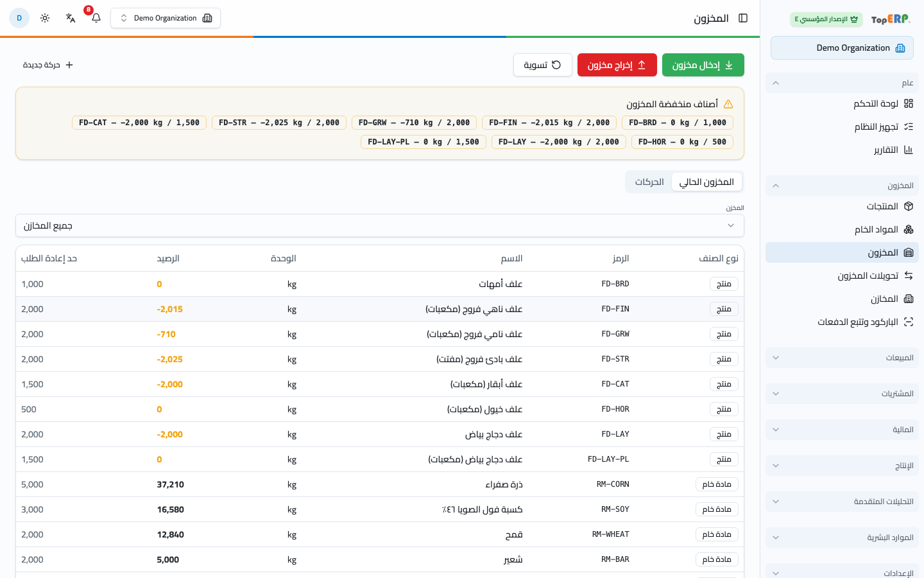This screenshot has width=924, height=578.
Task: Click the مادة خام badge in RM-WHEAT row
Action: (x=717, y=534)
